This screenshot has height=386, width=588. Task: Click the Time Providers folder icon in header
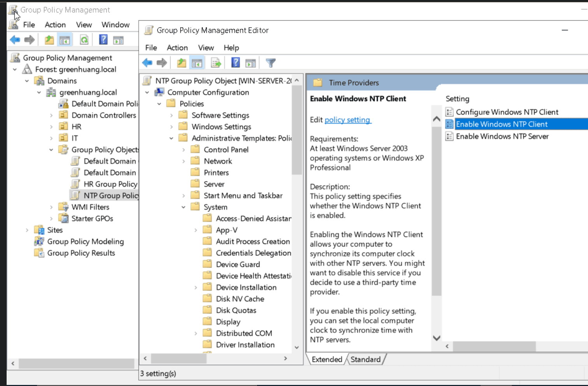318,82
